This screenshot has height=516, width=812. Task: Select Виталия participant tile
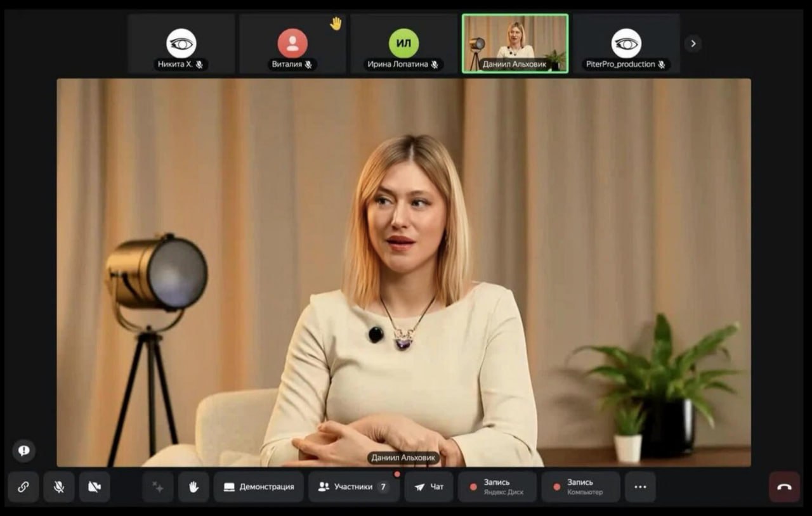pyautogui.click(x=292, y=44)
